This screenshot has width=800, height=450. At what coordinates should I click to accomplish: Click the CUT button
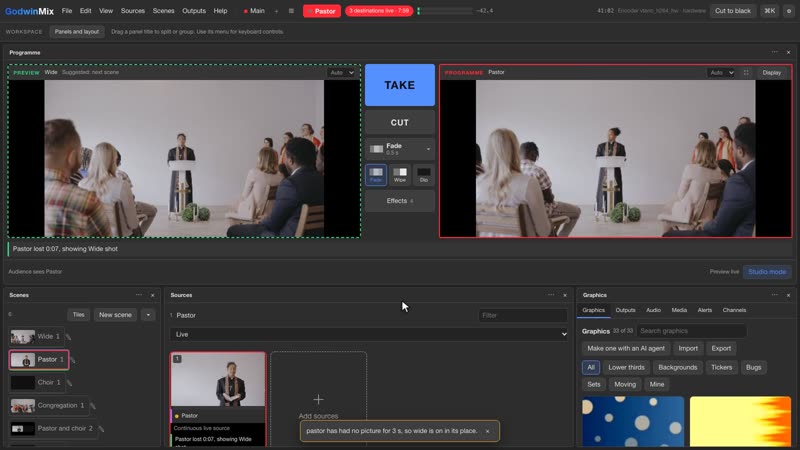(400, 122)
